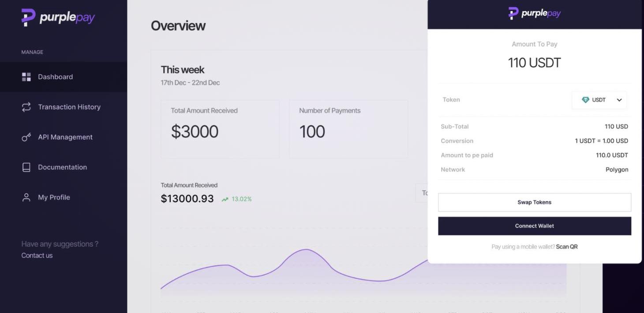The image size is (644, 313).
Task: Click the Transaction History arrows icon
Action: pos(26,107)
